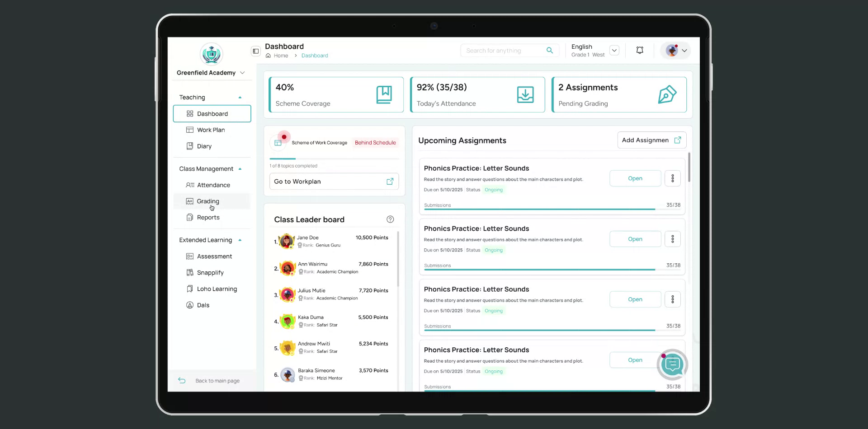Screen dimensions: 868x429
Task: Select the Dashboard icon in sidebar
Action: pyautogui.click(x=190, y=114)
